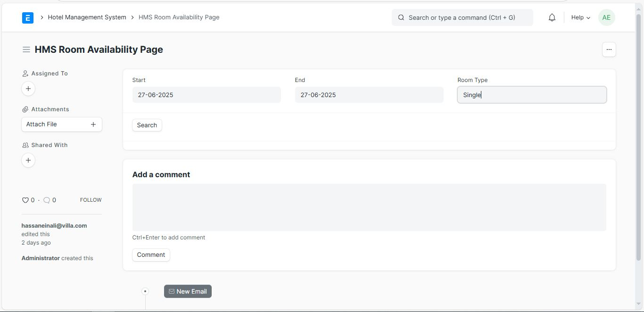The width and height of the screenshot is (644, 312).
Task: Go to Hotel Management System breadcrumb
Action: coord(87,17)
